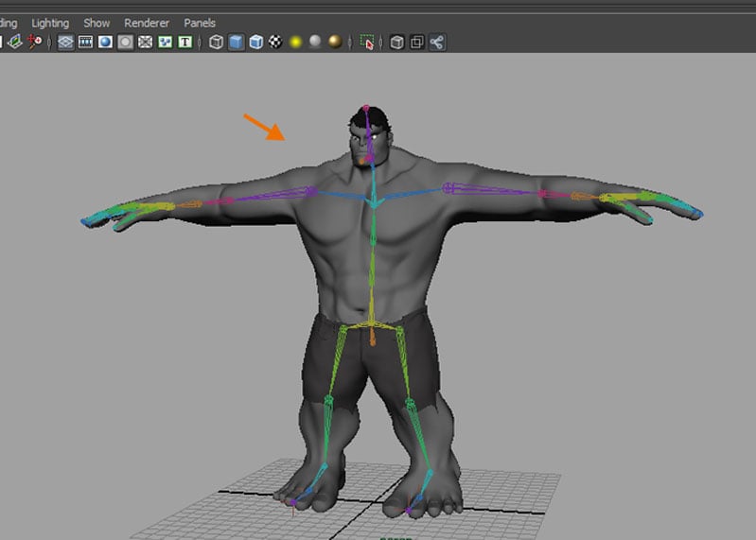
Task: Toggle the safe title icon
Action: pos(185,42)
